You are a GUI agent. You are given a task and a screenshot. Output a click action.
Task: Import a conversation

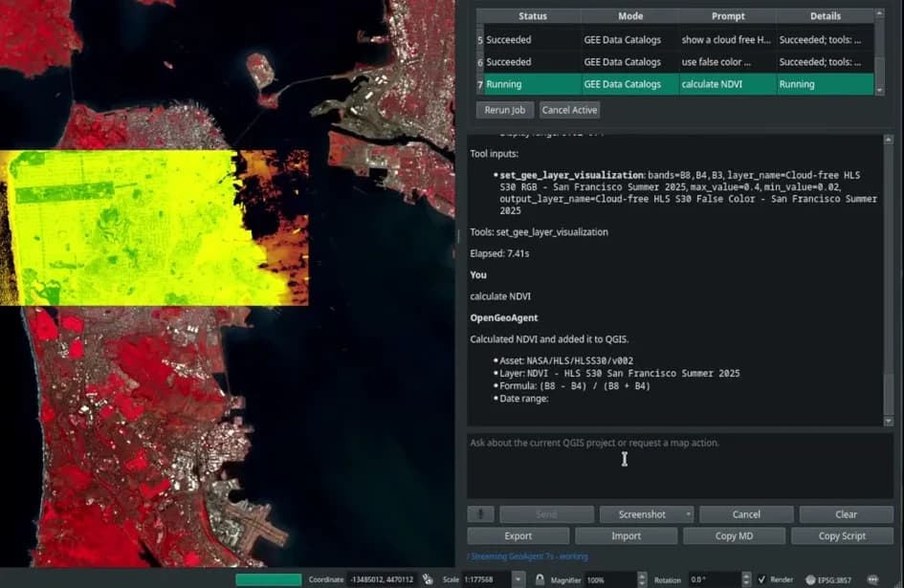(x=627, y=536)
